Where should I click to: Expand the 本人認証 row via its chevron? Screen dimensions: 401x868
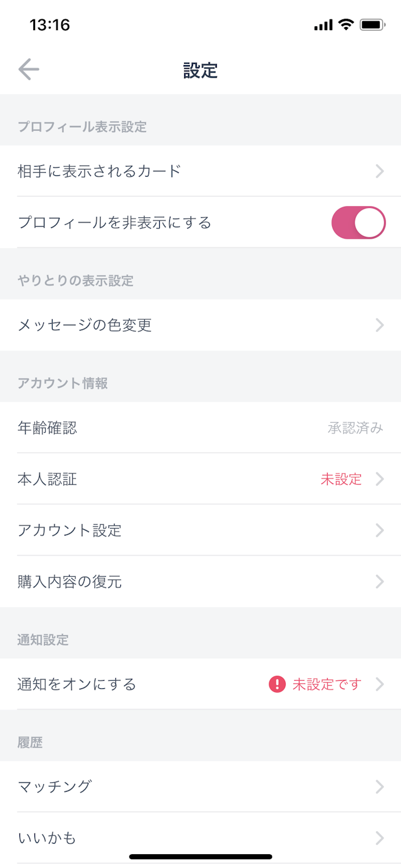(381, 479)
